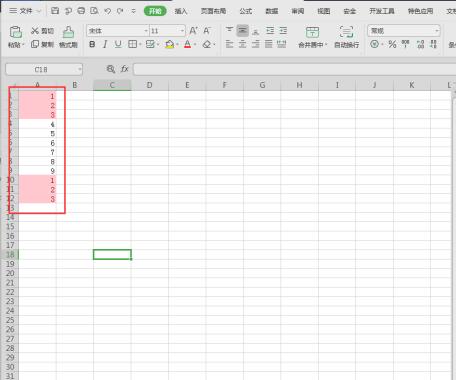
Task: Click the Justify alignment icon
Action: pyautogui.click(x=269, y=44)
